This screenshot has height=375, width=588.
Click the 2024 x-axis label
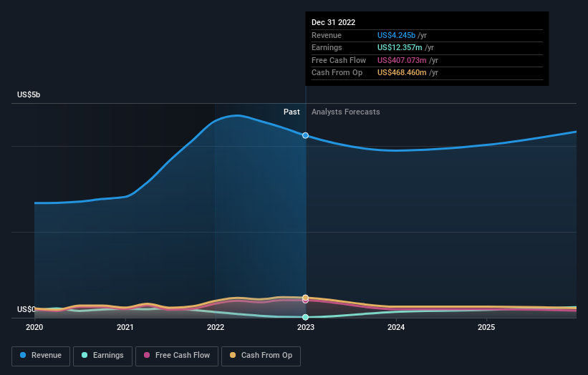tap(396, 328)
